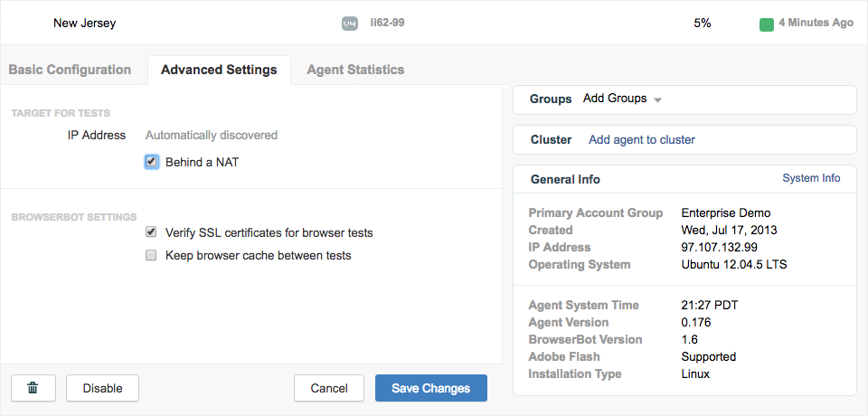
Task: Select the Advanced Settings tab
Action: 219,70
